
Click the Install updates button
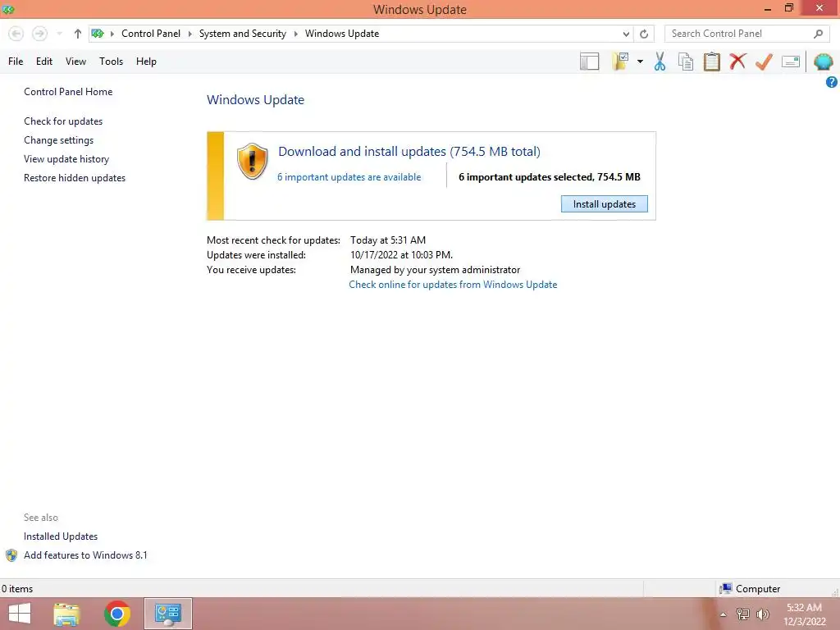605,204
